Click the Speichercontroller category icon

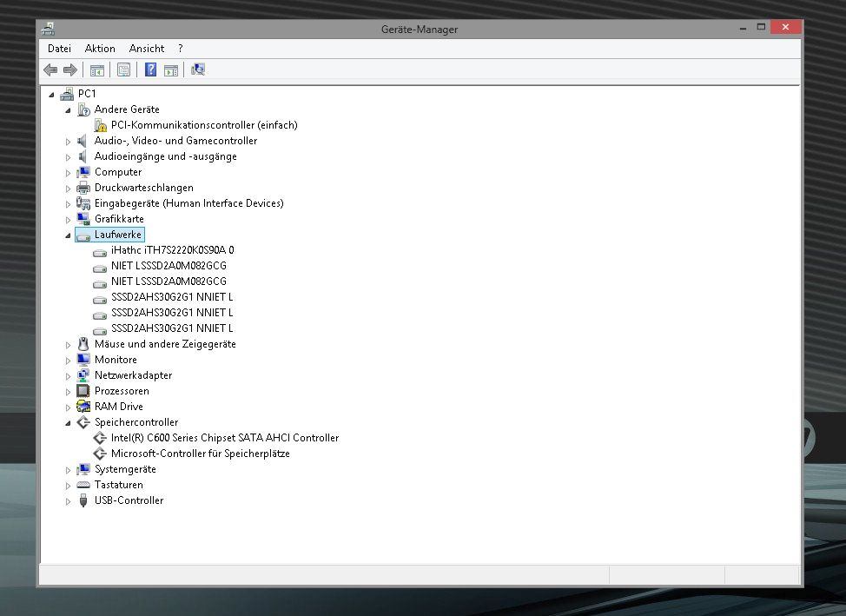[x=83, y=422]
